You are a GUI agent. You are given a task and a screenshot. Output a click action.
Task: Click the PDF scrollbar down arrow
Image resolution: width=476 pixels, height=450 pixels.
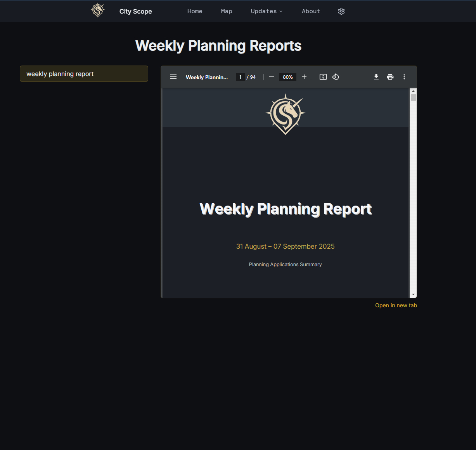click(x=413, y=295)
